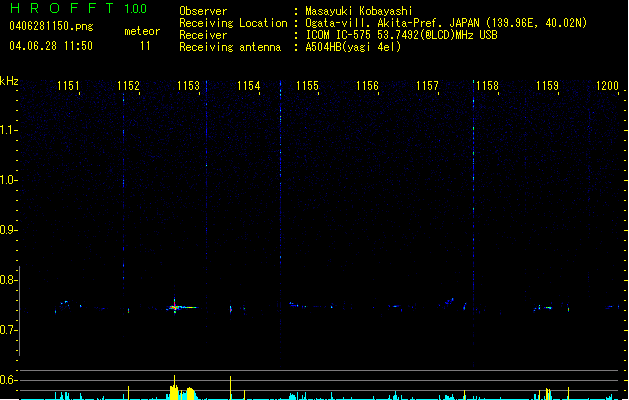Click the timestamp 04.06.28 11:50
This screenshot has height=400, width=629.
pyautogui.click(x=51, y=46)
